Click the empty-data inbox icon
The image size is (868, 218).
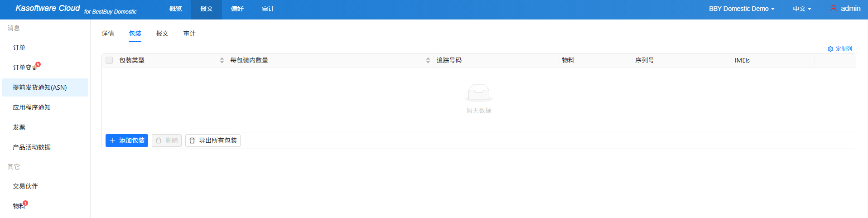click(479, 92)
